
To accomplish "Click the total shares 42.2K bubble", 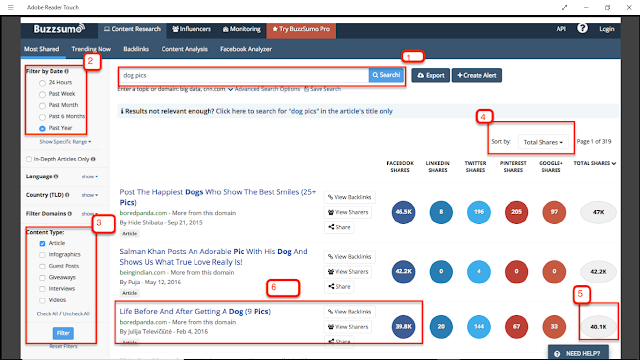I will 598,271.
